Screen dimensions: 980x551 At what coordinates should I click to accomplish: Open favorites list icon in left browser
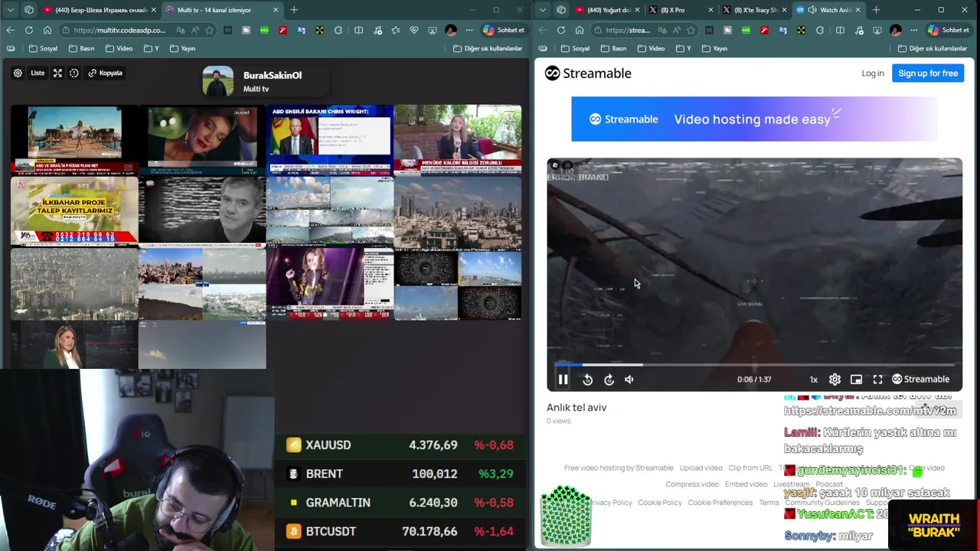coord(396,30)
